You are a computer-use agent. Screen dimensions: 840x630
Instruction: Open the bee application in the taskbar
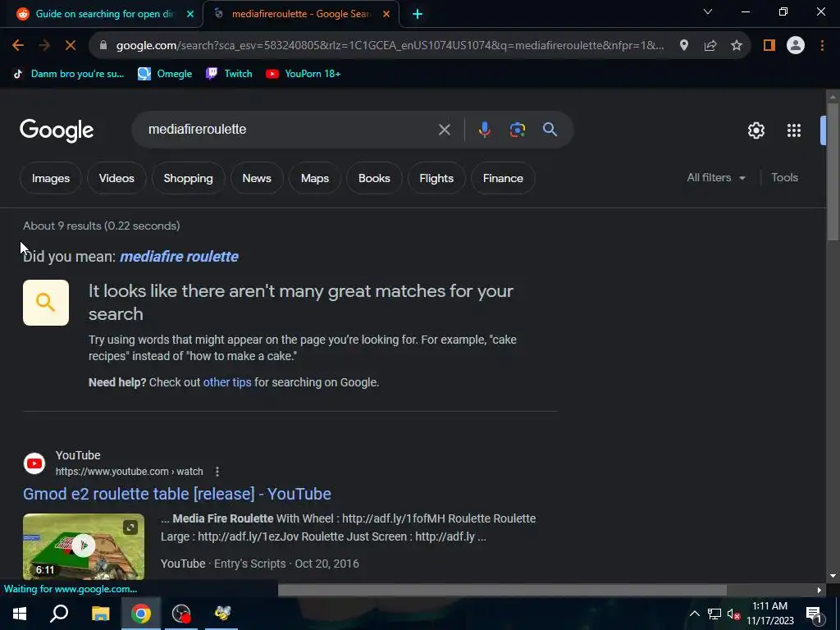[x=221, y=614]
